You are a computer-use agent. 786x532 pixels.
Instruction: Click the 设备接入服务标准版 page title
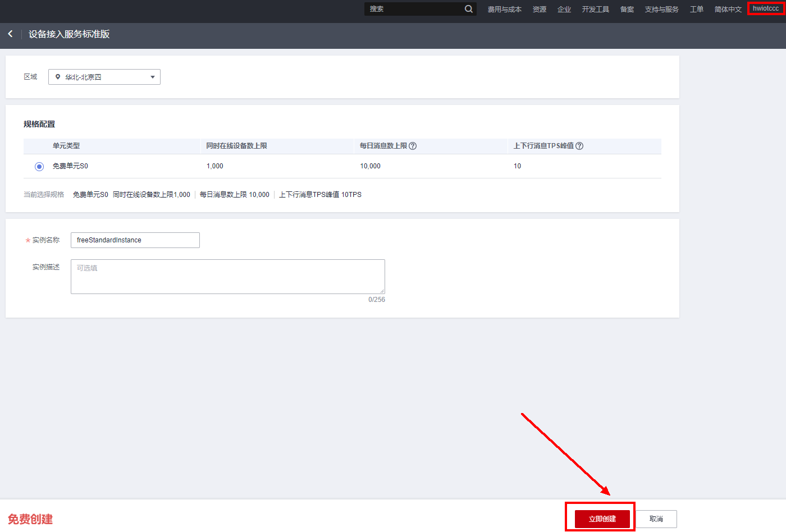click(x=69, y=34)
